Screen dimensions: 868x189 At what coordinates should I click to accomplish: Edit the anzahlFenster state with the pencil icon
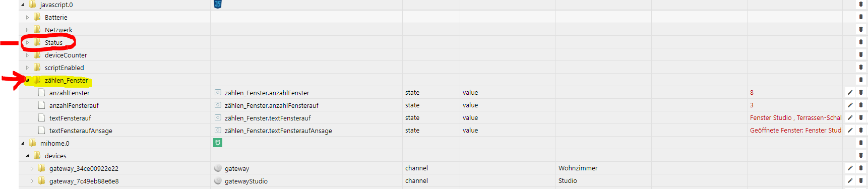click(x=850, y=92)
